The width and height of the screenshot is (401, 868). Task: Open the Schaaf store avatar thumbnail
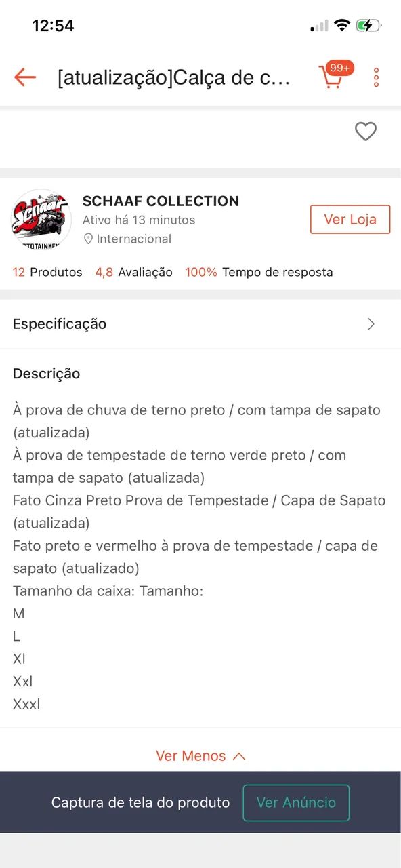41,219
